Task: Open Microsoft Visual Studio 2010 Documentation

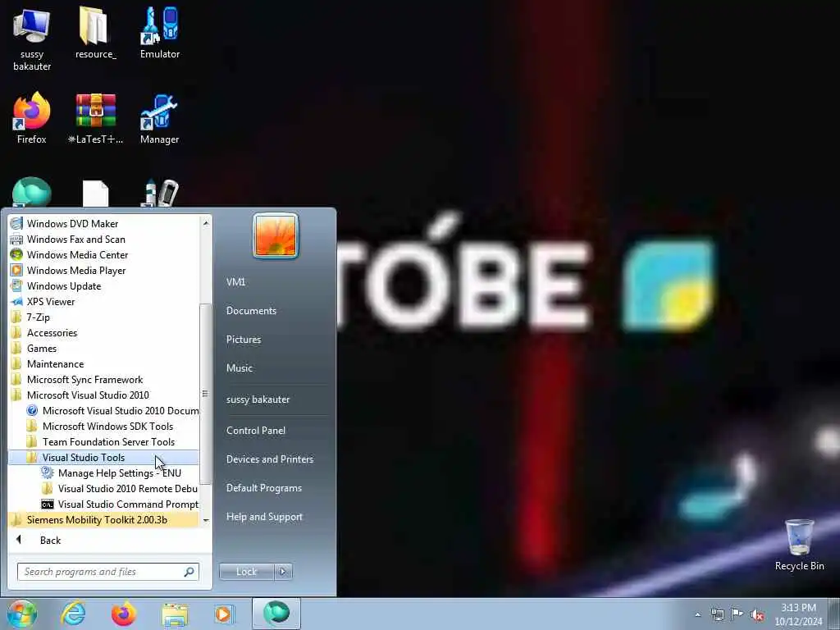Action: coord(104,410)
